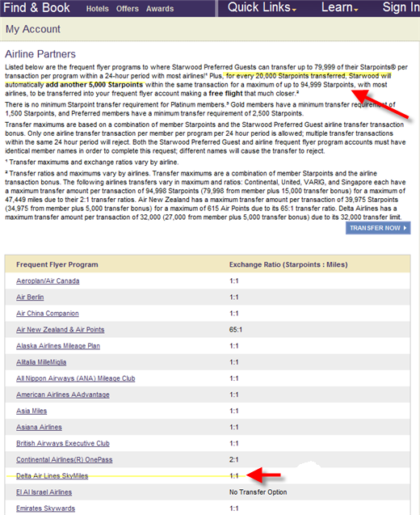Screen dimensions: 420x515
Task: Go to the Hotels menu item
Action: [x=98, y=9]
